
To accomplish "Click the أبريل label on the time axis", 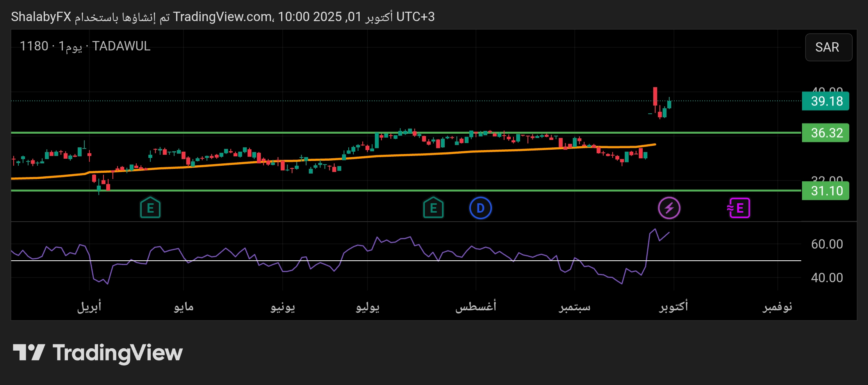I will coord(89,306).
